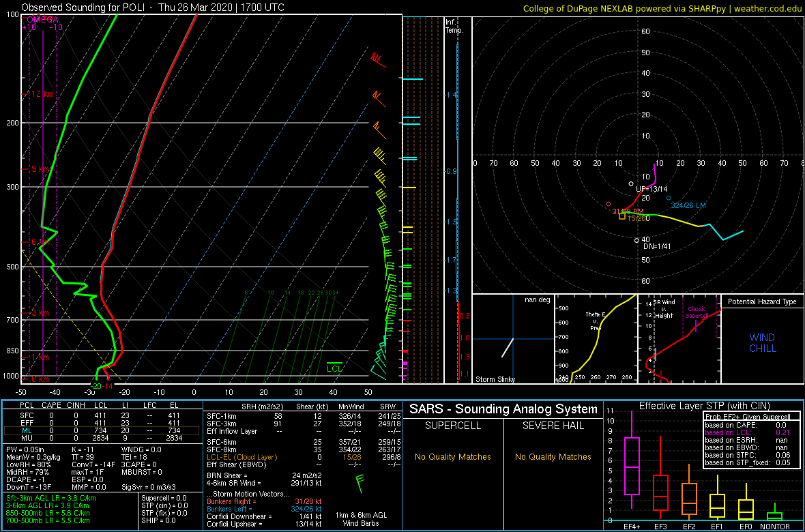Image resolution: width=805 pixels, height=532 pixels.
Task: Click the Potential Hazard Type header
Action: 762,301
